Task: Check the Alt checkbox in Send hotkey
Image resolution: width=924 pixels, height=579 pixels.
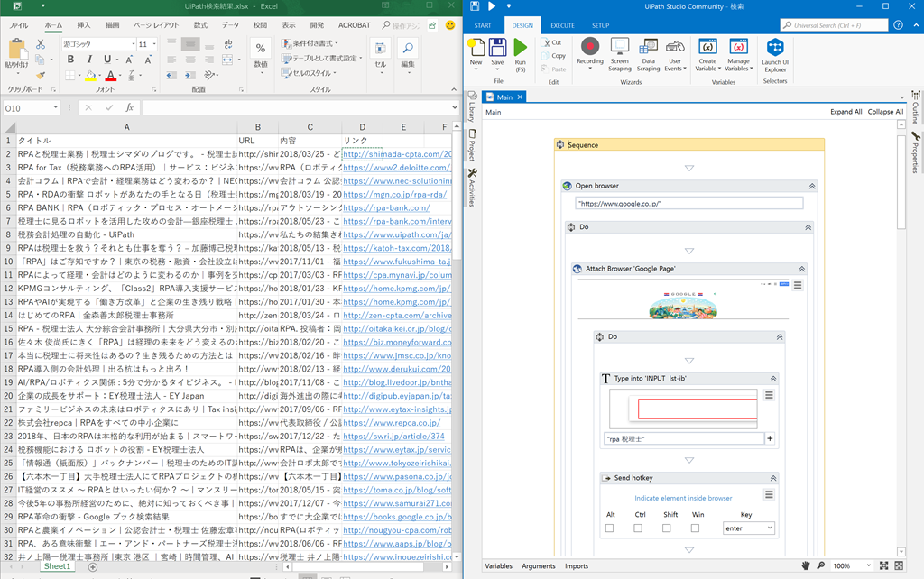Action: click(x=609, y=528)
